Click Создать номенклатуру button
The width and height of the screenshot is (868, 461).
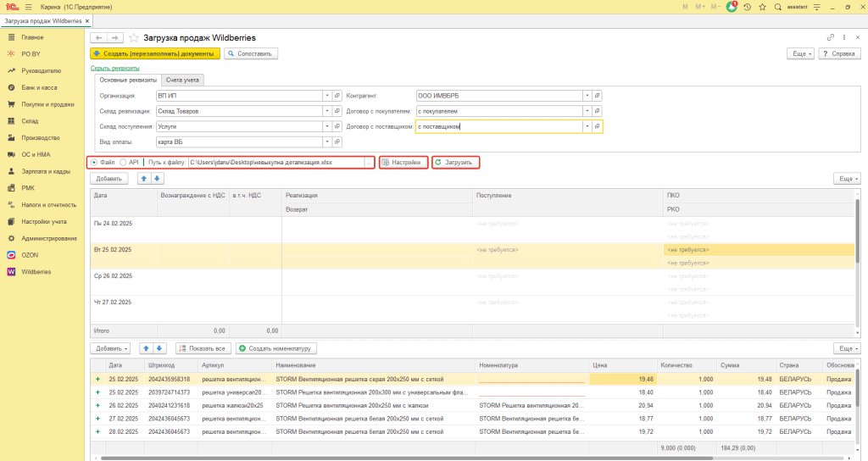pos(276,348)
